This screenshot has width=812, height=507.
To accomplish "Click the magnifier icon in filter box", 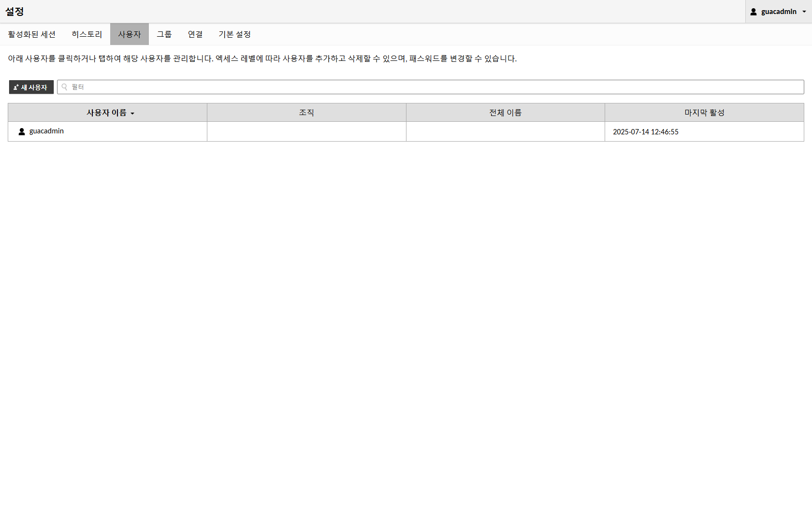I will click(64, 87).
